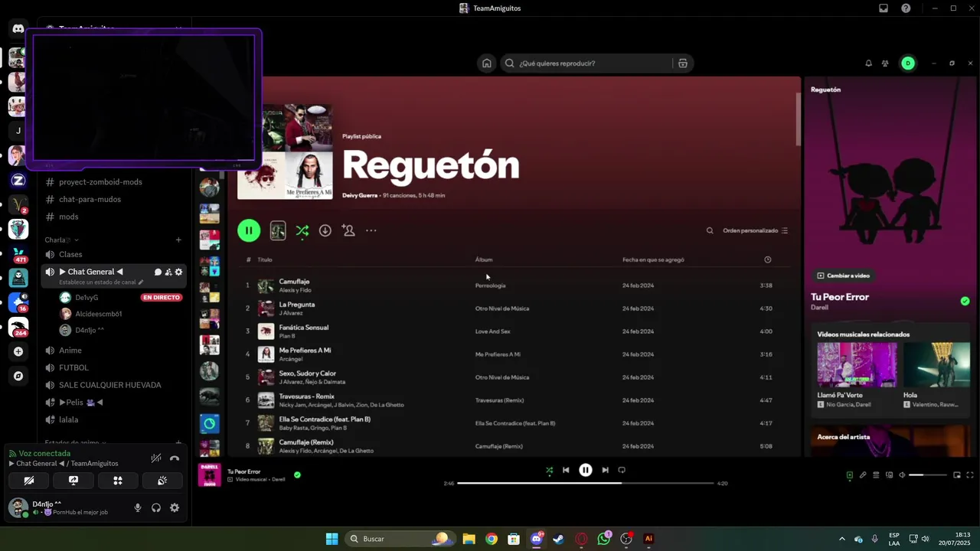Explore discoverable servers in Discord
The width and height of the screenshot is (980, 551).
pos(18,376)
